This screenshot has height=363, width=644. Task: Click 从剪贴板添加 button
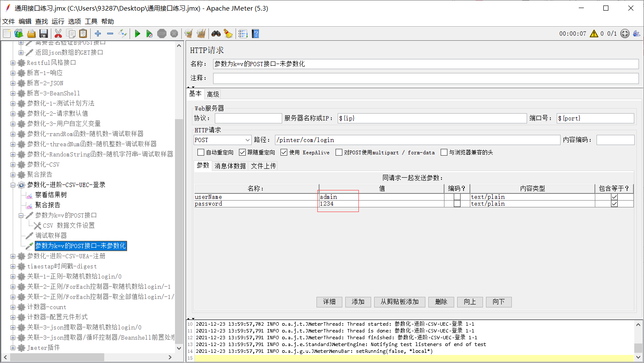point(400,302)
